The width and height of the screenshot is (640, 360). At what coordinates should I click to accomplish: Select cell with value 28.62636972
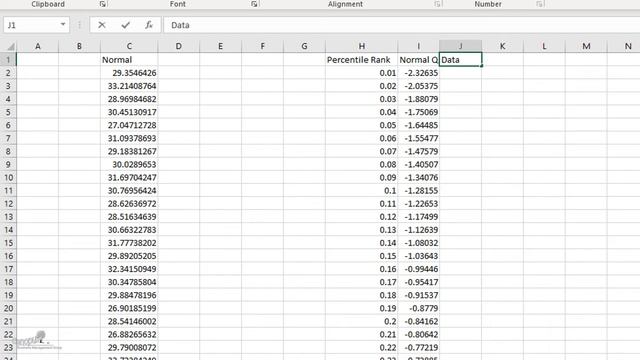[129, 203]
